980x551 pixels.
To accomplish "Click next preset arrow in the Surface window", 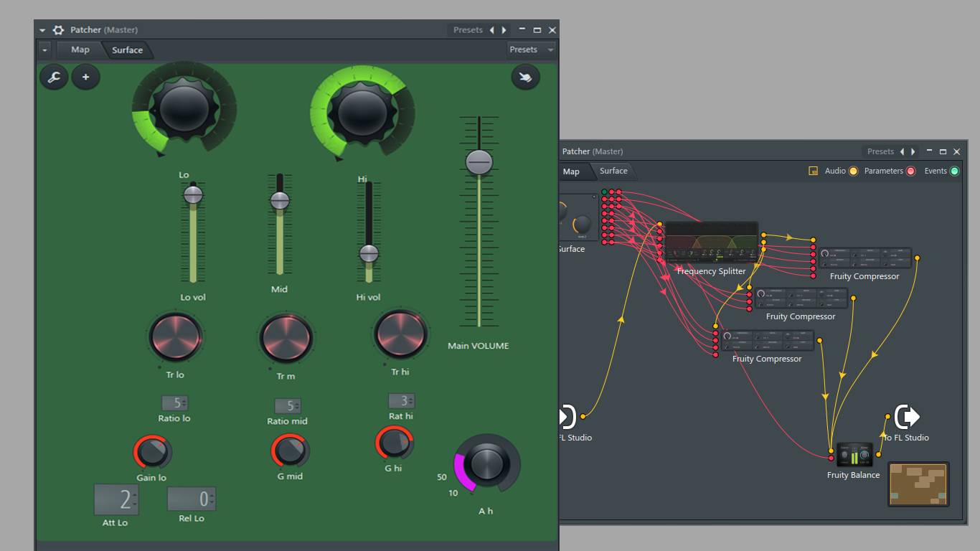I will tap(504, 30).
